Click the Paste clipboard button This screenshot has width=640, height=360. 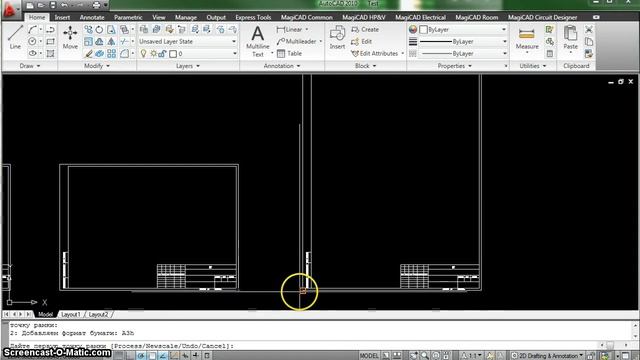pyautogui.click(x=570, y=37)
